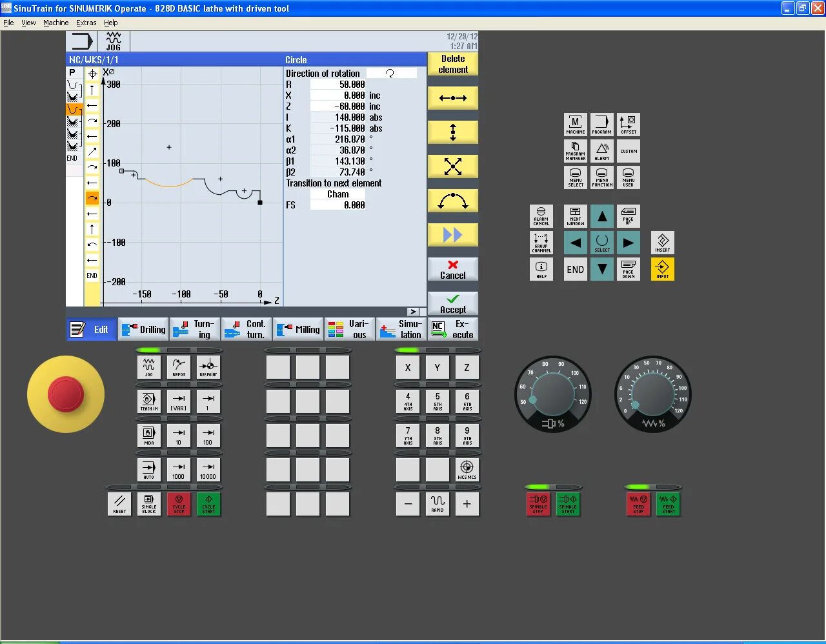This screenshot has height=644, width=826.
Task: Click the yellow INPUT key
Action: click(663, 269)
